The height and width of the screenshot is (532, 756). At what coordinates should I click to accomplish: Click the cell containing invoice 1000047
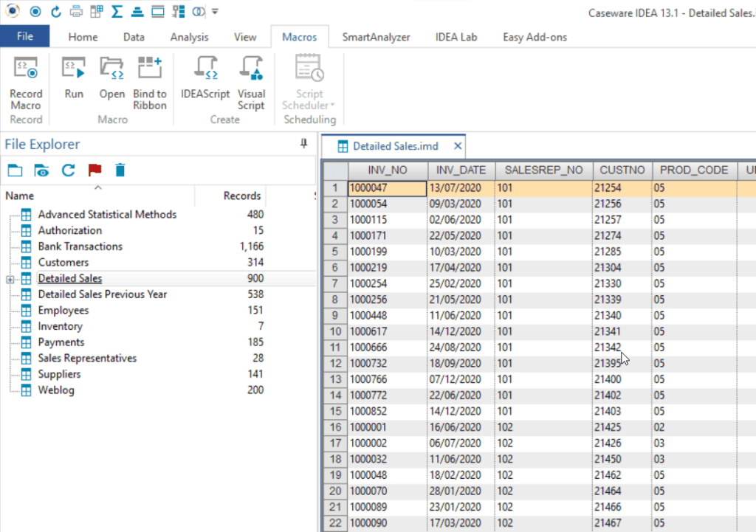(x=387, y=188)
